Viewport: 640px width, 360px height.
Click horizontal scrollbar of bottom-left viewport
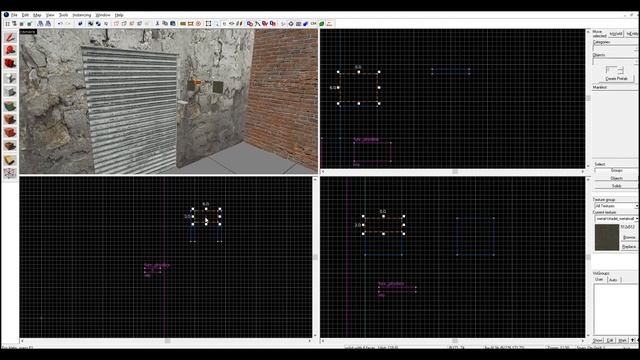(166, 340)
